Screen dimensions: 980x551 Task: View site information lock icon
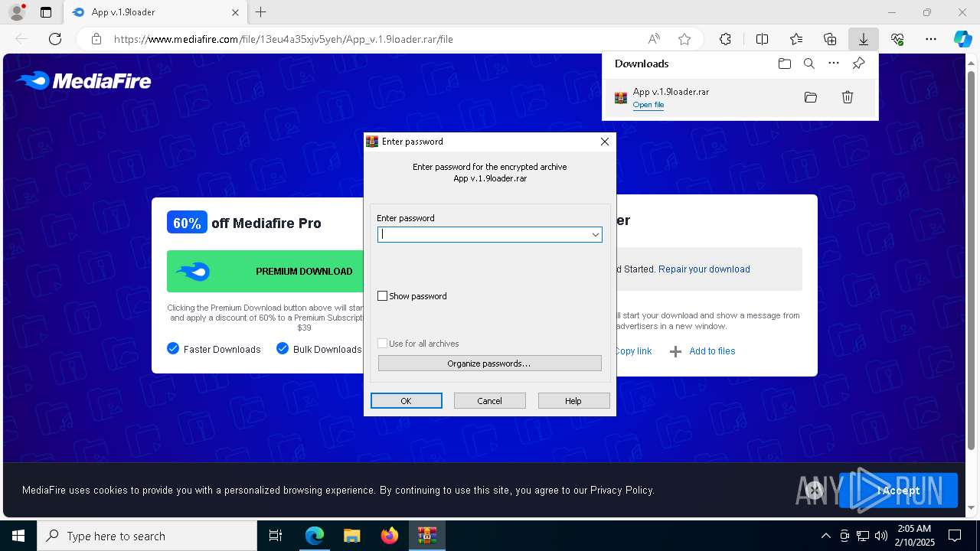coord(96,39)
